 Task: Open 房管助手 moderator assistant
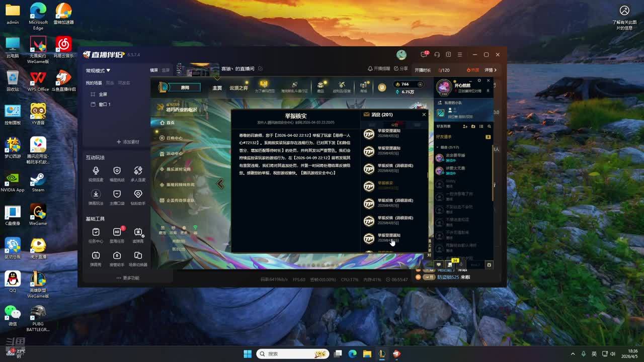pyautogui.click(x=117, y=258)
